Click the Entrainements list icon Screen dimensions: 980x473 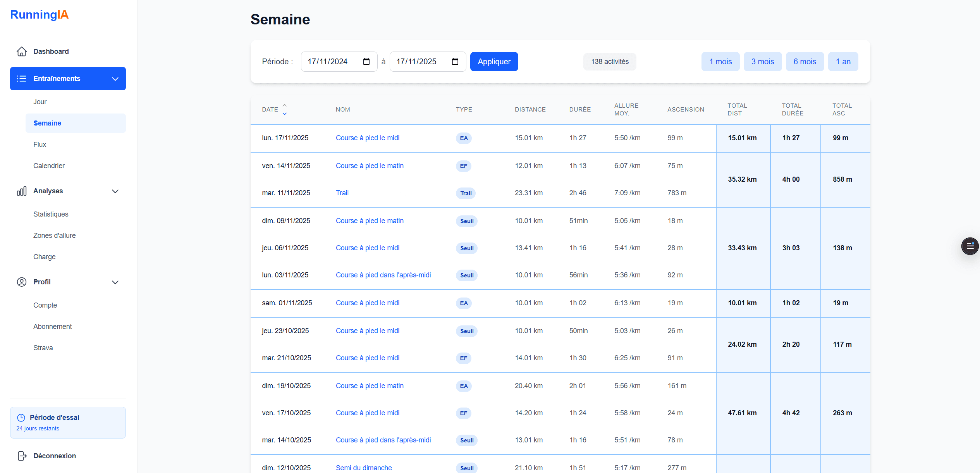click(x=22, y=79)
